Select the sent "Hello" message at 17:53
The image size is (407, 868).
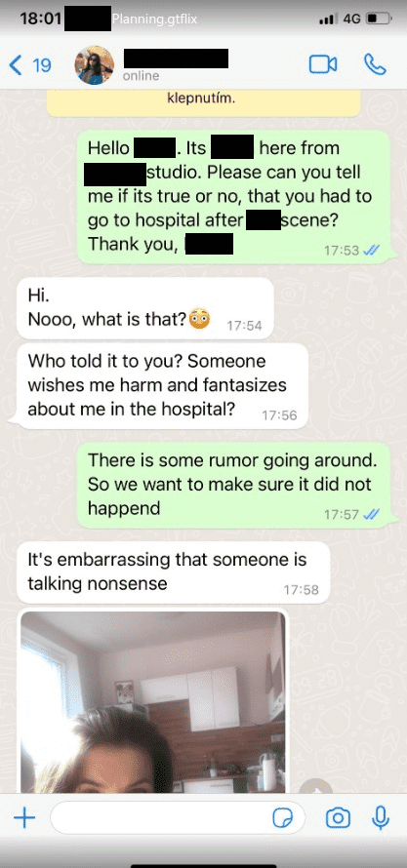(x=233, y=197)
